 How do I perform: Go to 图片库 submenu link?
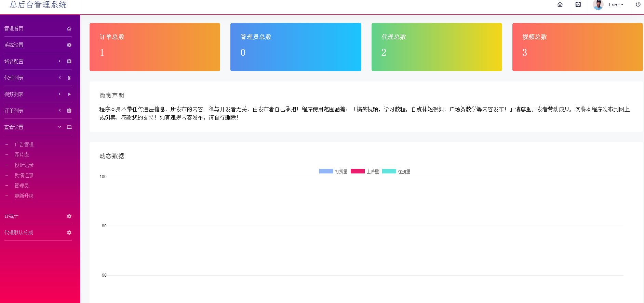[22, 155]
